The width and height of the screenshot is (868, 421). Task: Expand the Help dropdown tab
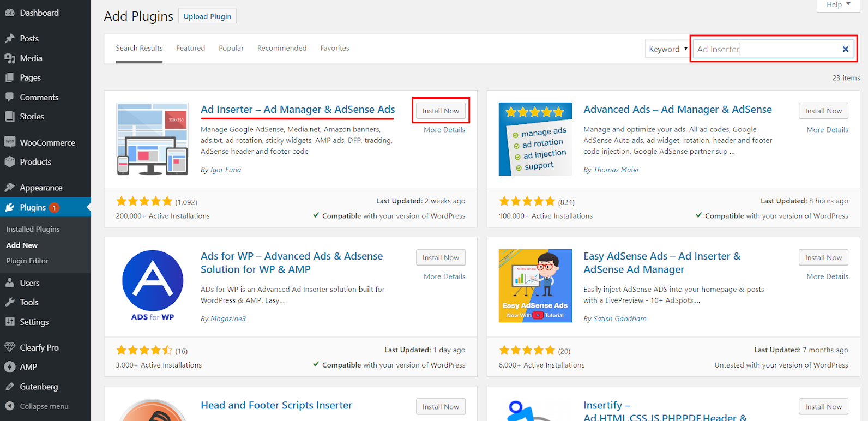pos(838,5)
